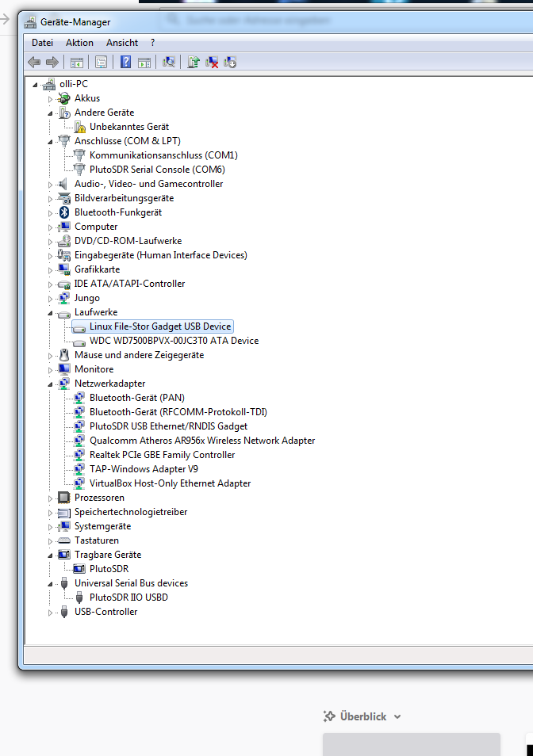Collapse the olli-PC root node
Screen dimensions: 533x756
35,85
